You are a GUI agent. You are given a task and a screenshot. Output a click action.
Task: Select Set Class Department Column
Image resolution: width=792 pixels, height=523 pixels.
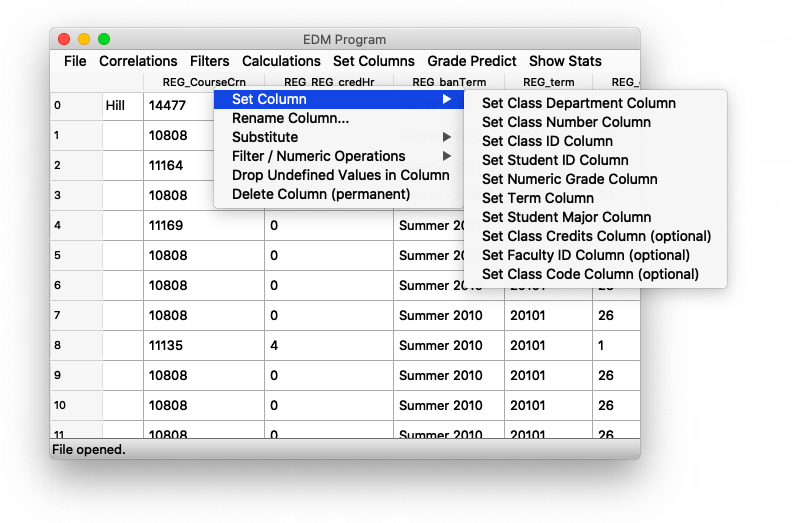point(579,103)
